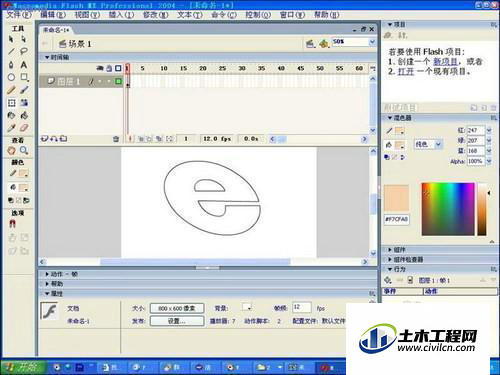Select the Oval tool
The height and width of the screenshot is (375, 500).
(x=11, y=77)
